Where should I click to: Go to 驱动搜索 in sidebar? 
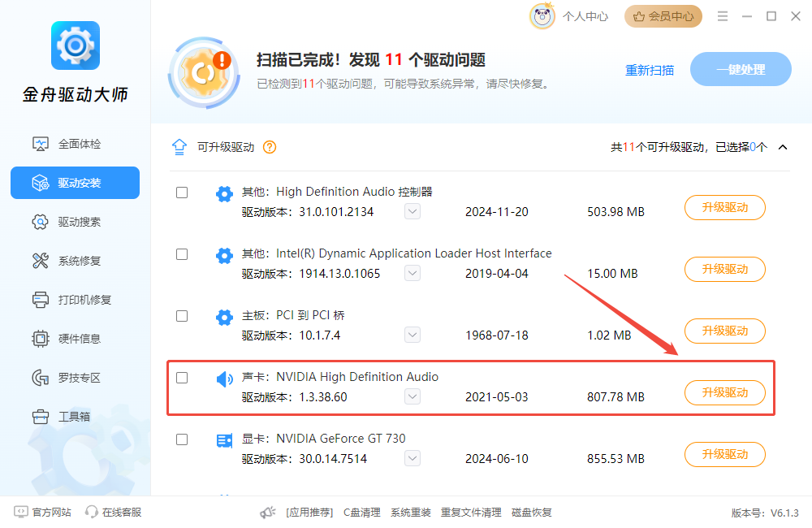coord(75,222)
